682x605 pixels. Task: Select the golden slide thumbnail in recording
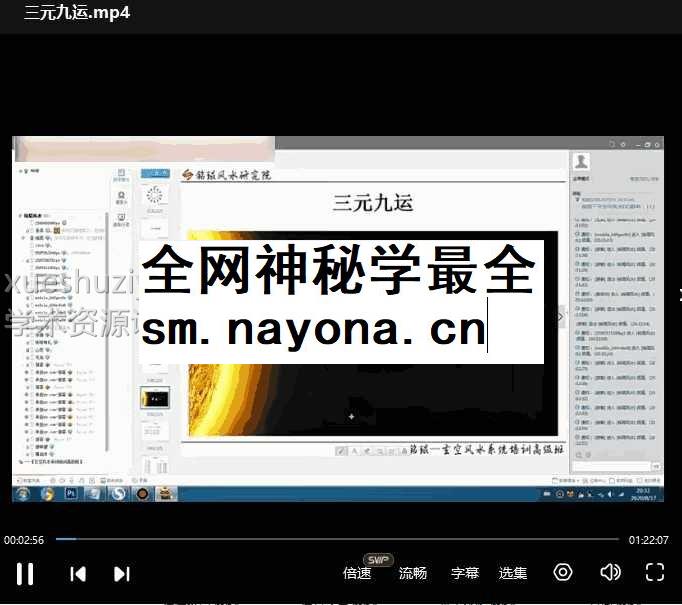click(155, 398)
